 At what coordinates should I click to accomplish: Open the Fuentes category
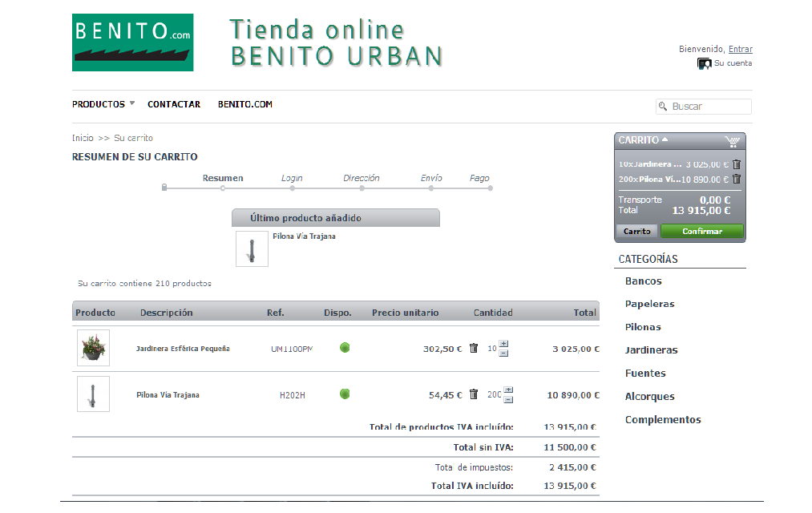(x=645, y=374)
